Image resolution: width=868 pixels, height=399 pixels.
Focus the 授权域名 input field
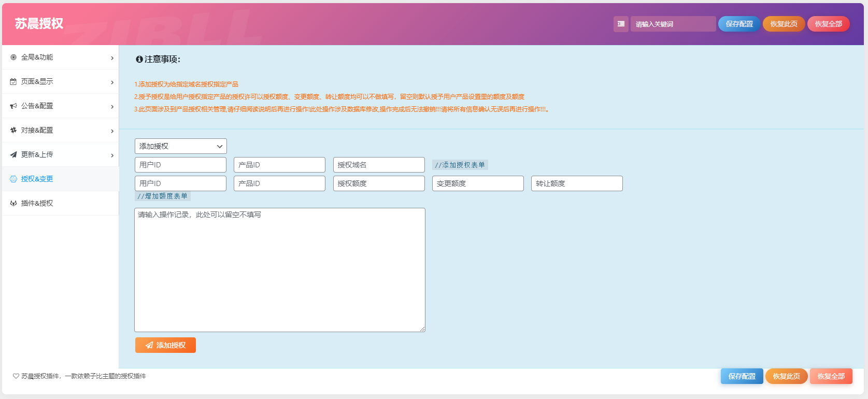point(379,165)
